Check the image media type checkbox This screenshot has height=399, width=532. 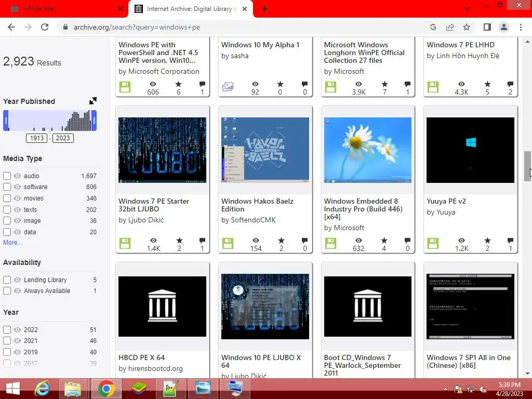[7, 220]
